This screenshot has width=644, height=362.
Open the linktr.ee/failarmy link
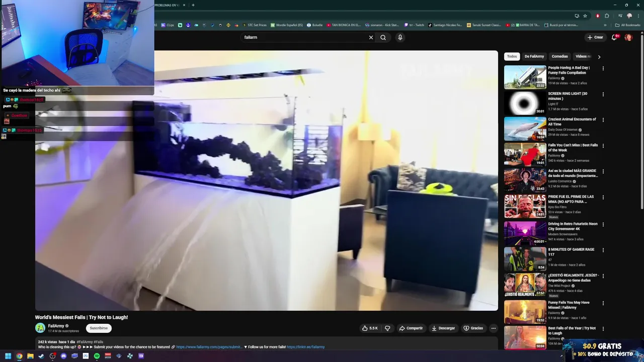tap(305, 347)
